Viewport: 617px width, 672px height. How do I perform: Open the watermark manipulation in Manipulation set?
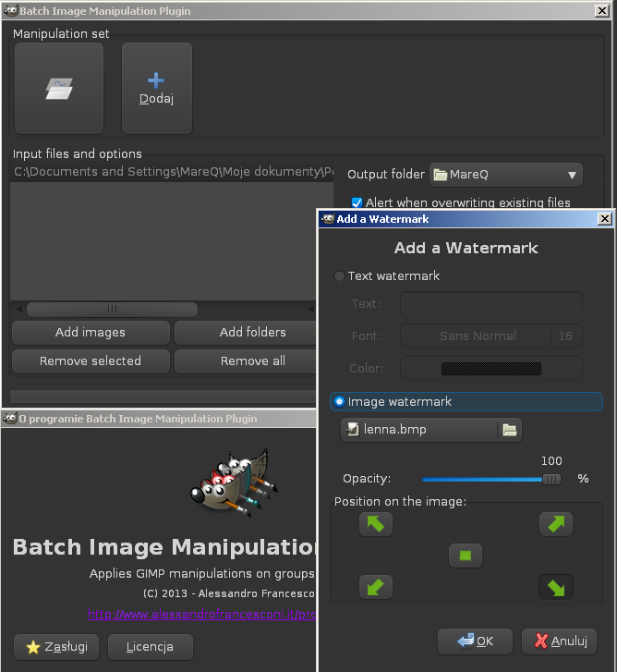[x=59, y=89]
